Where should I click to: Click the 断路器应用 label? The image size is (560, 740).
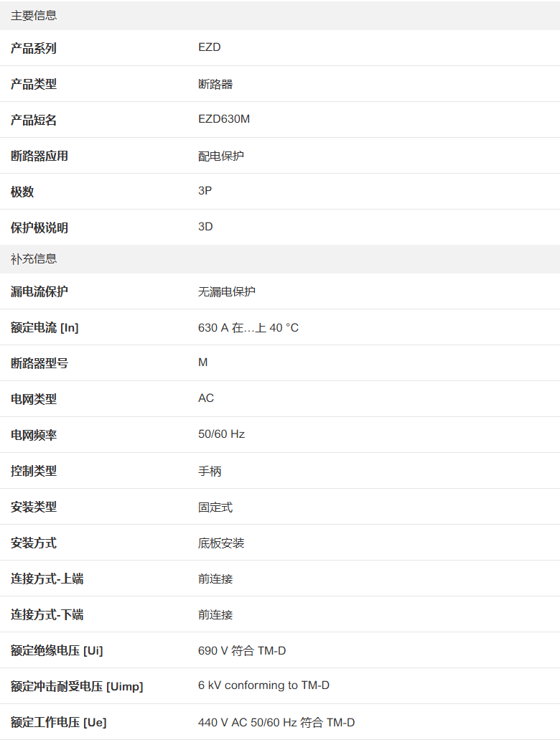coord(39,156)
